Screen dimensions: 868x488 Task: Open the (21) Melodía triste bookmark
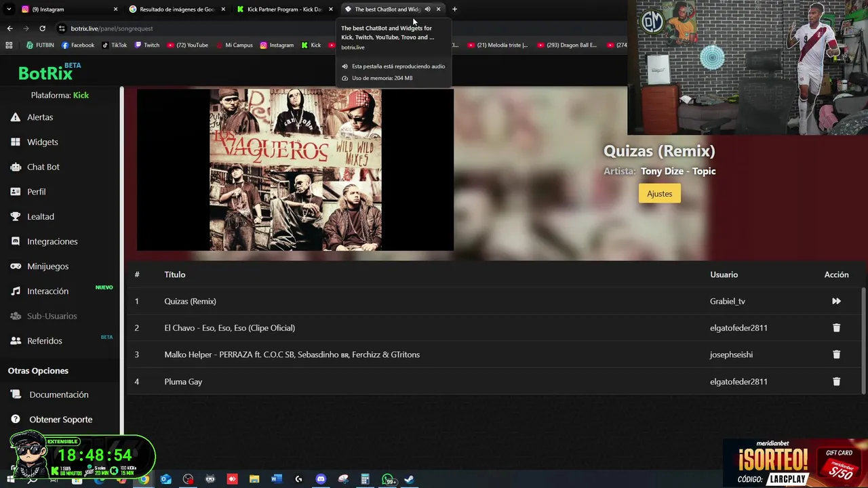coord(497,45)
